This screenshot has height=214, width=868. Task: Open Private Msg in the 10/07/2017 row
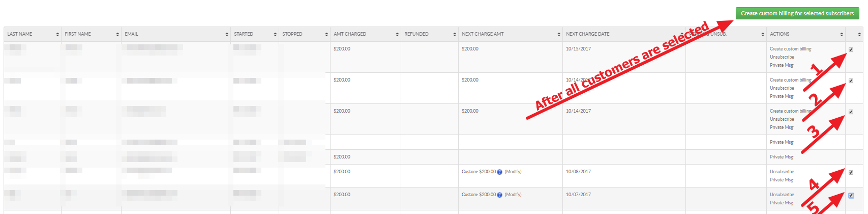pos(782,203)
